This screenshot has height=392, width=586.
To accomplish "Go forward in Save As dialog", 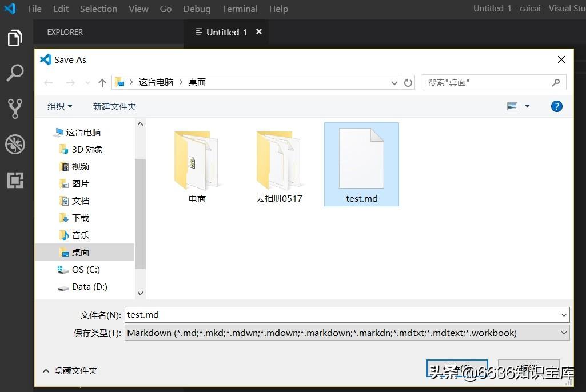I will [70, 83].
